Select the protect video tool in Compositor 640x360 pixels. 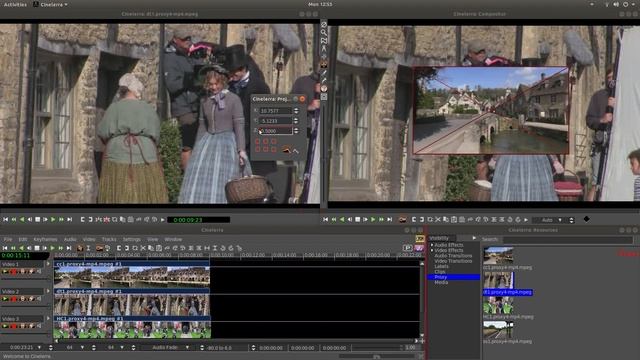point(324,24)
